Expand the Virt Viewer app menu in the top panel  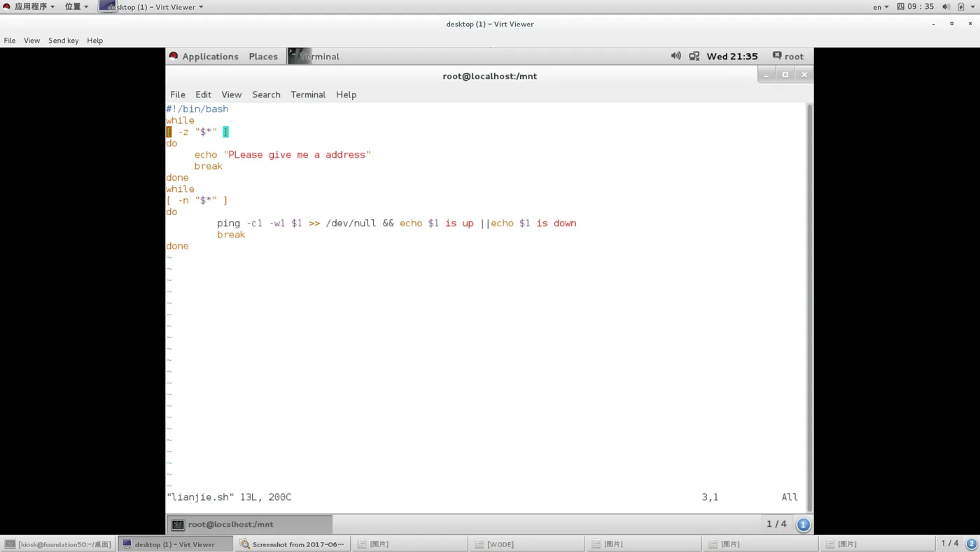(152, 7)
